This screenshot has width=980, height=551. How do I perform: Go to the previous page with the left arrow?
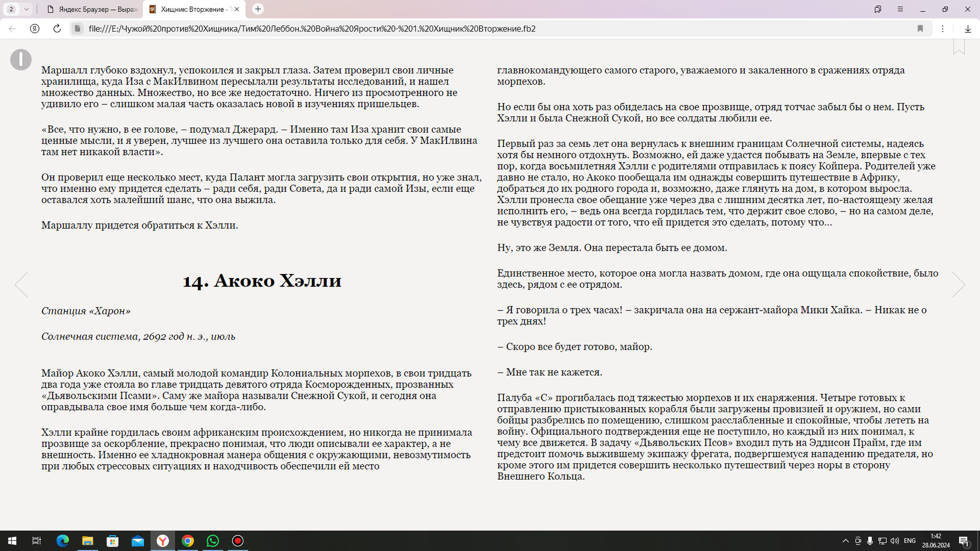coord(21,284)
